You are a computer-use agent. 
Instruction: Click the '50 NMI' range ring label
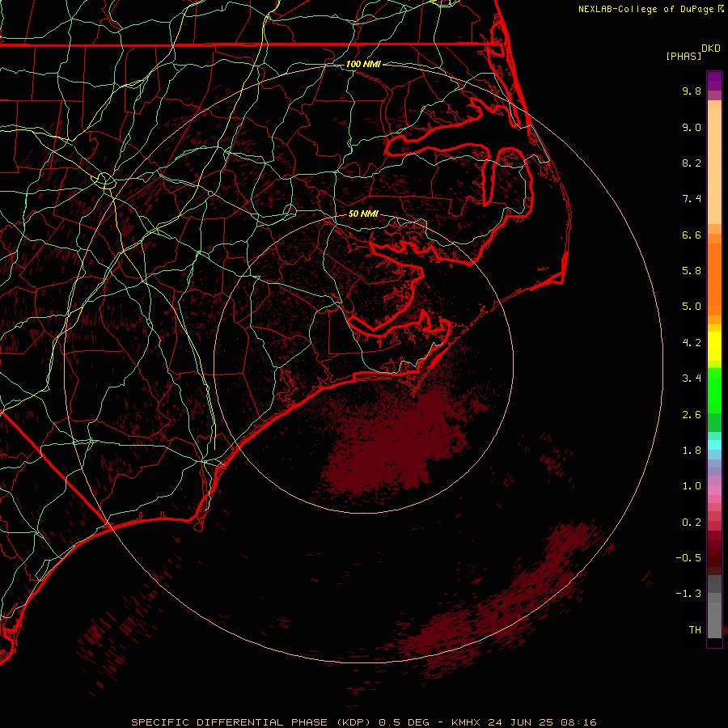point(363,214)
